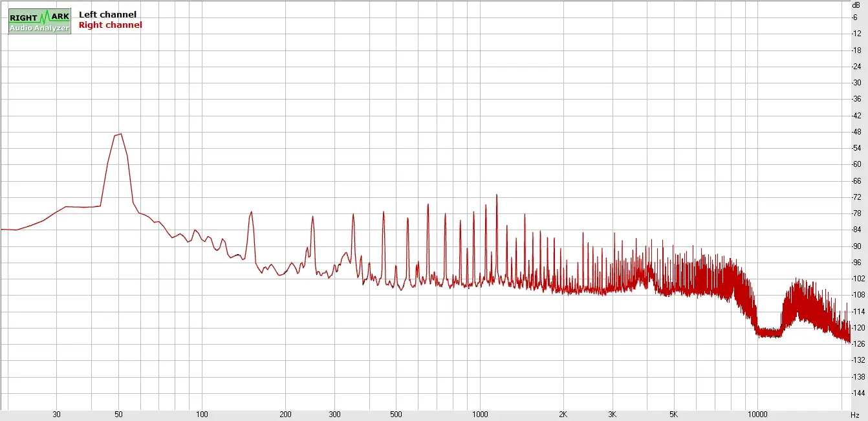Click the -72 dB axis label

coord(856,197)
